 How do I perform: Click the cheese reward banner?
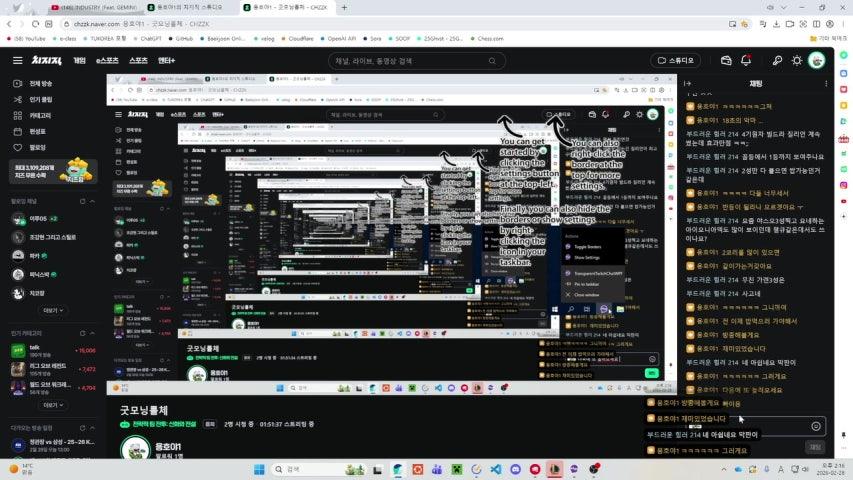point(53,171)
